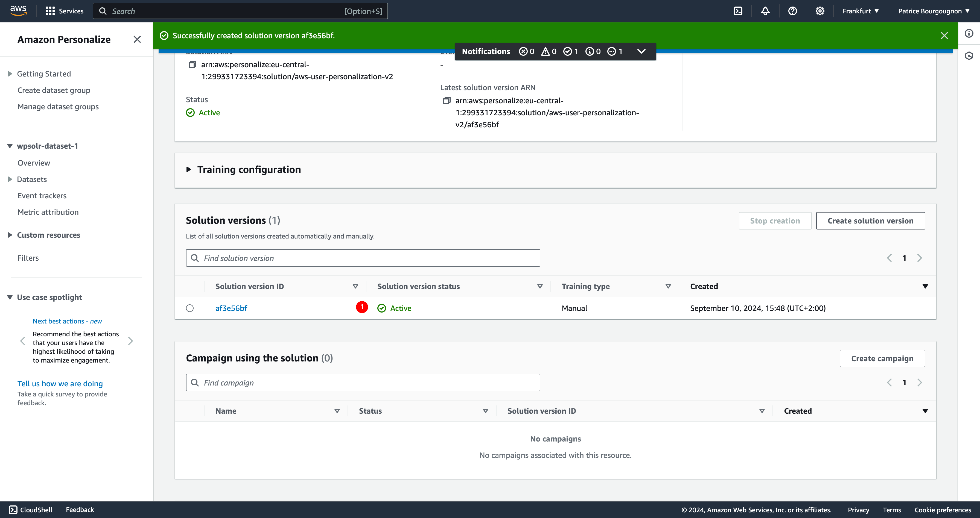Expand the Notifications bar chevron
980x518 pixels.
tap(641, 51)
